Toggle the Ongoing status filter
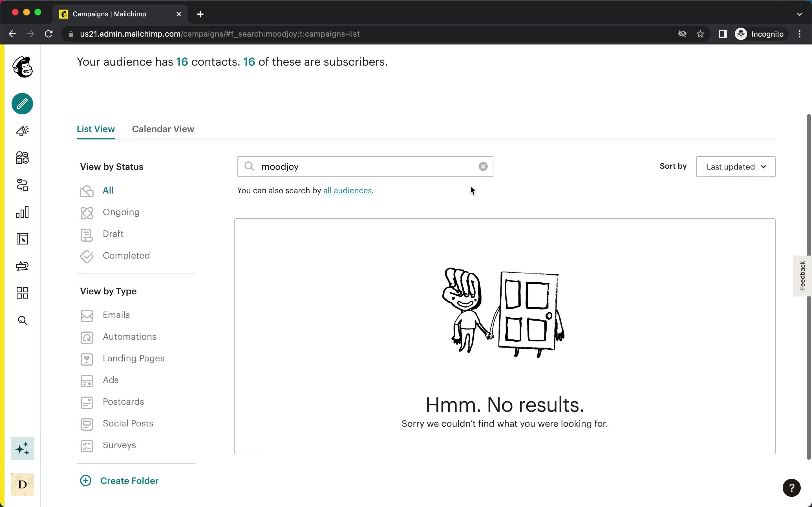Screen dimensions: 812x507 pos(121,212)
